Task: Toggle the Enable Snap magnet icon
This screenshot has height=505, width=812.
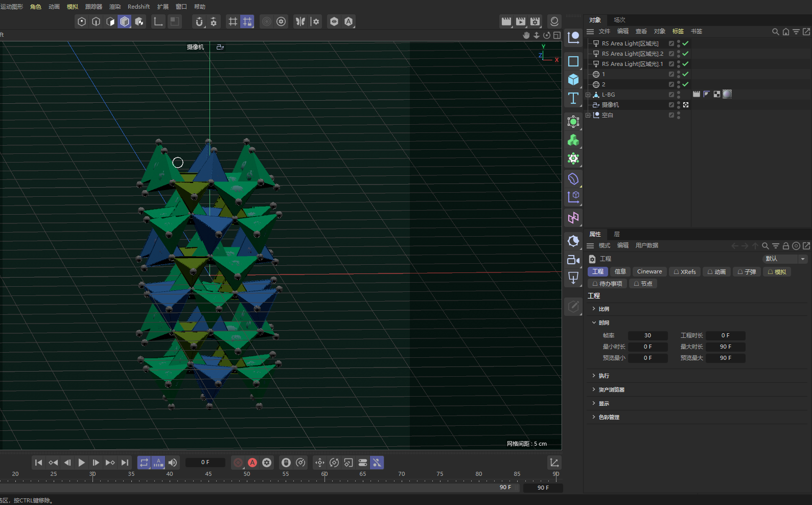Action: tap(199, 21)
